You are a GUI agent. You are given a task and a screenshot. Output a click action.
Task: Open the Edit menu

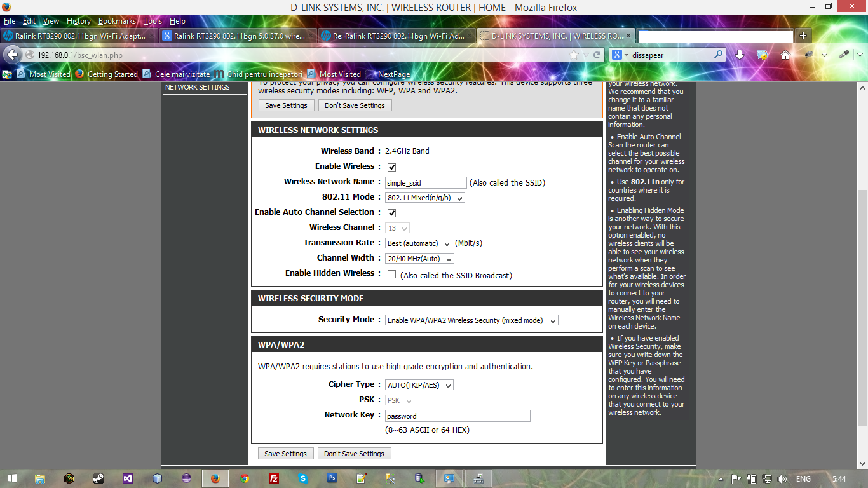coord(29,21)
